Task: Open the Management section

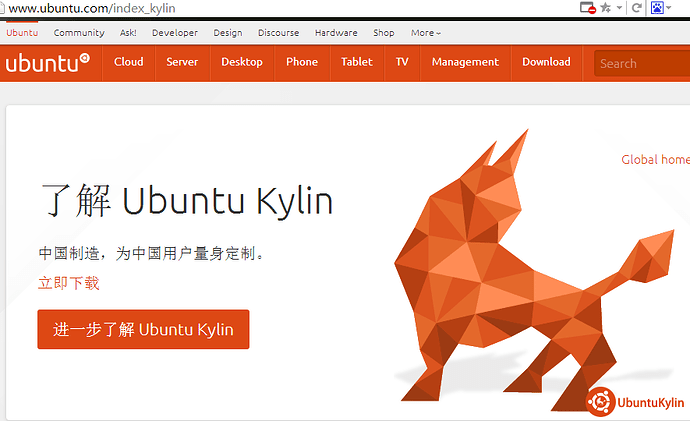Action: tap(465, 62)
